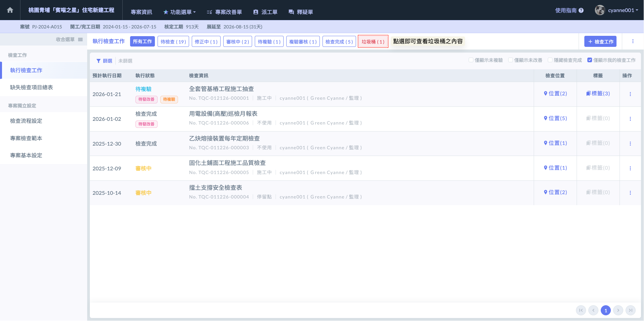Open 標籤(3) for the first row
The width and height of the screenshot is (644, 321).
point(598,93)
